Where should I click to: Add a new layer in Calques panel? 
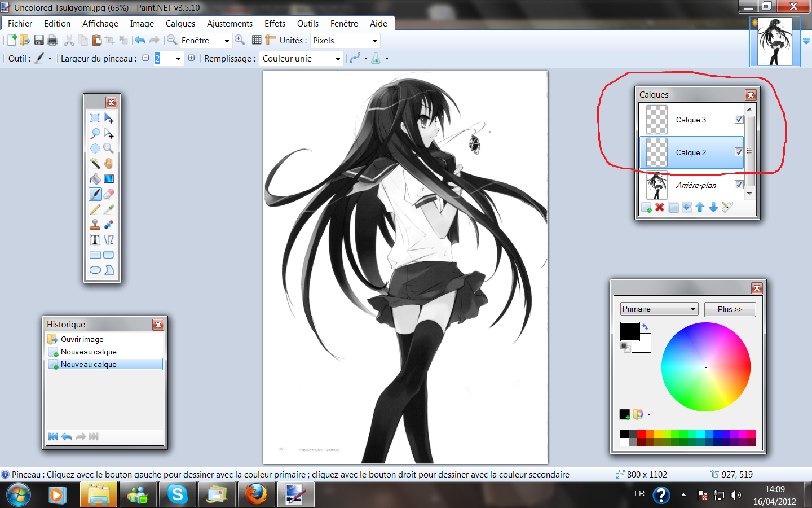point(646,208)
